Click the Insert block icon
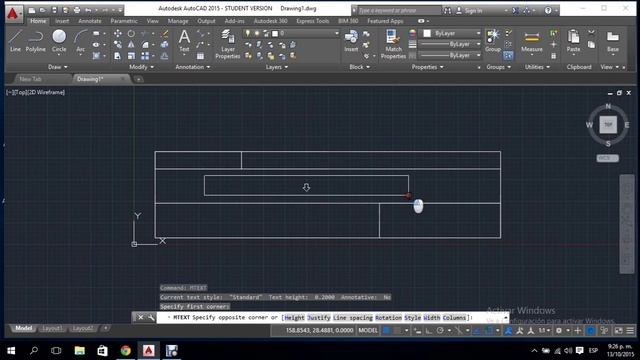 tap(351, 41)
